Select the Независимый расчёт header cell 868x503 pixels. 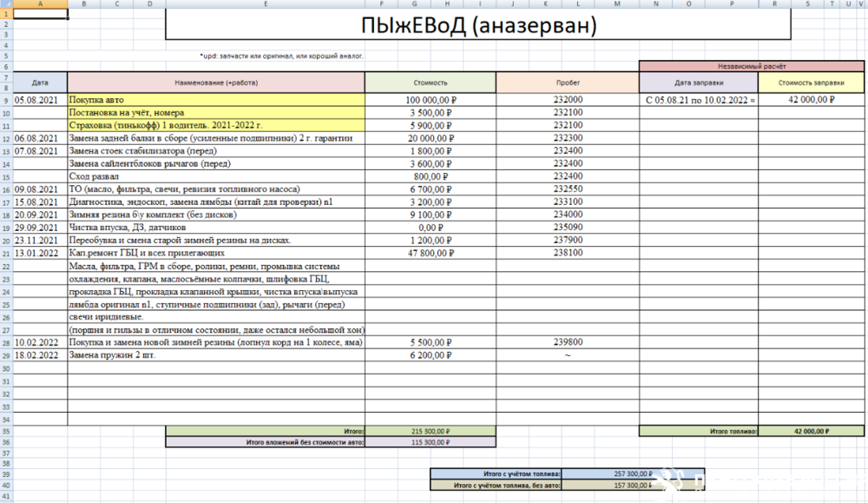click(751, 66)
